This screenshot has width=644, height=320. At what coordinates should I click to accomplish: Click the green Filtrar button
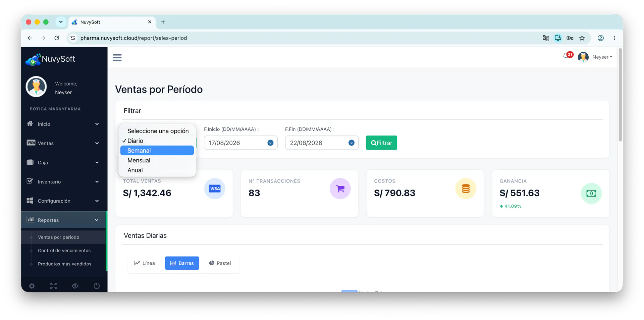[381, 143]
